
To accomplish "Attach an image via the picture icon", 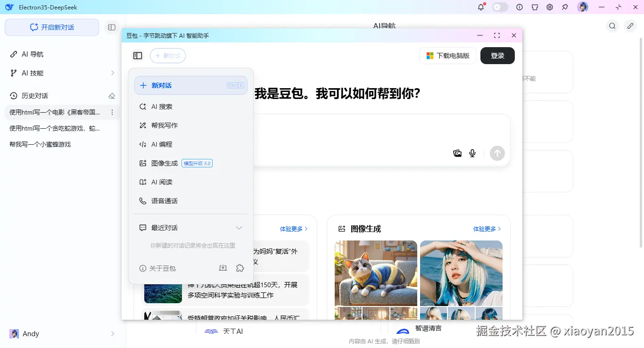I will tap(457, 153).
